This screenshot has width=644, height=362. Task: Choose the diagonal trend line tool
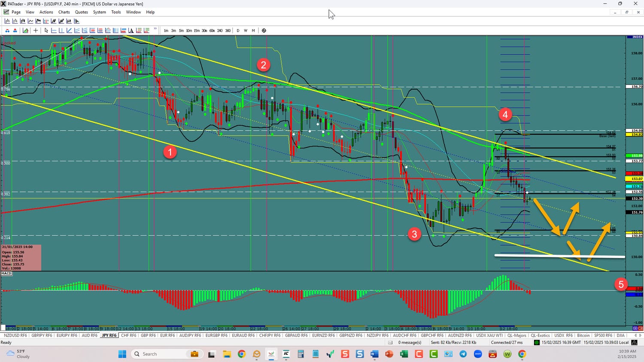tap(70, 30)
